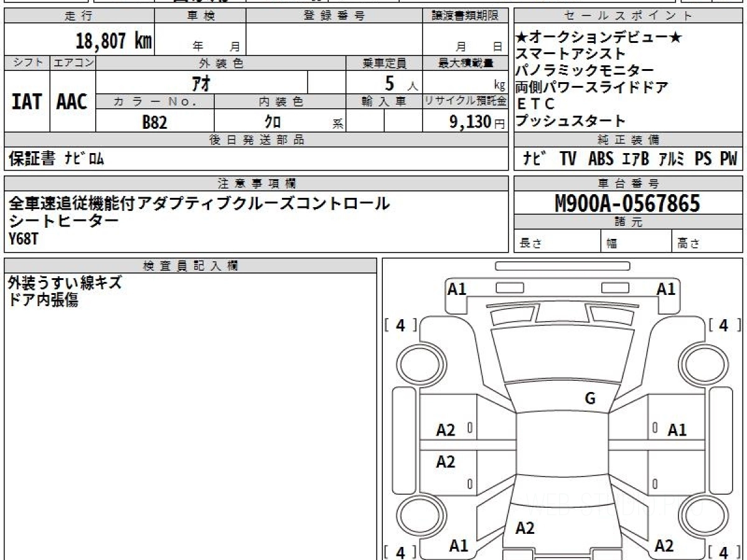The image size is (747, 560).
Task: Click the ETC sales point line
Action: 535,104
